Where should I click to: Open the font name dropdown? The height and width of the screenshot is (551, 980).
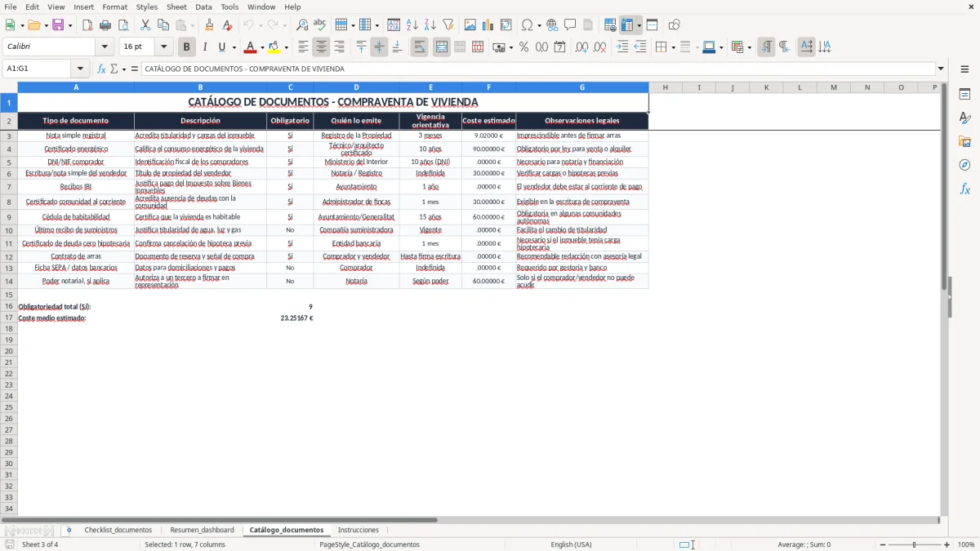tap(105, 47)
